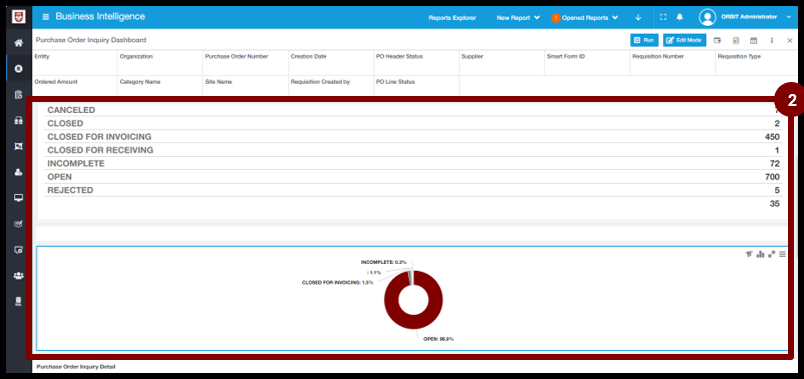The height and width of the screenshot is (379, 804).
Task: Click the Requisition Type filter field
Action: pyautogui.click(x=756, y=63)
